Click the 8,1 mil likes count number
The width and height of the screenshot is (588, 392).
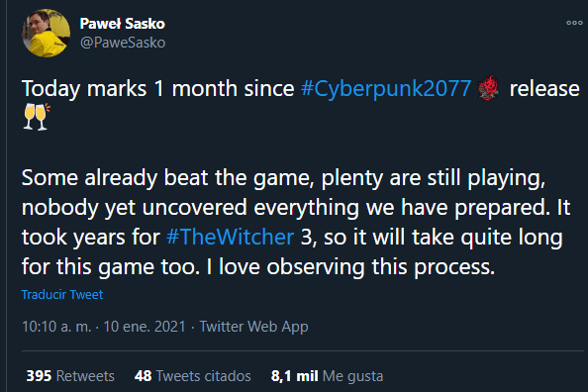point(294,376)
